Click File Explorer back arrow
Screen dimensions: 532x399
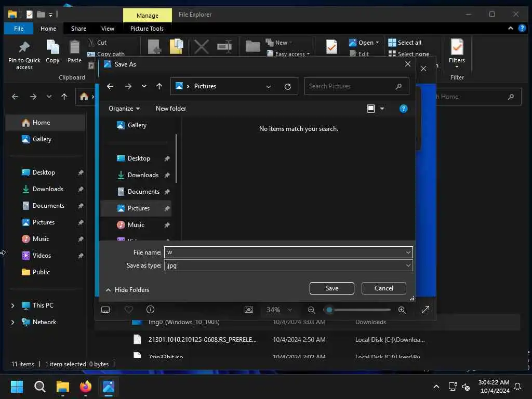tap(15, 97)
